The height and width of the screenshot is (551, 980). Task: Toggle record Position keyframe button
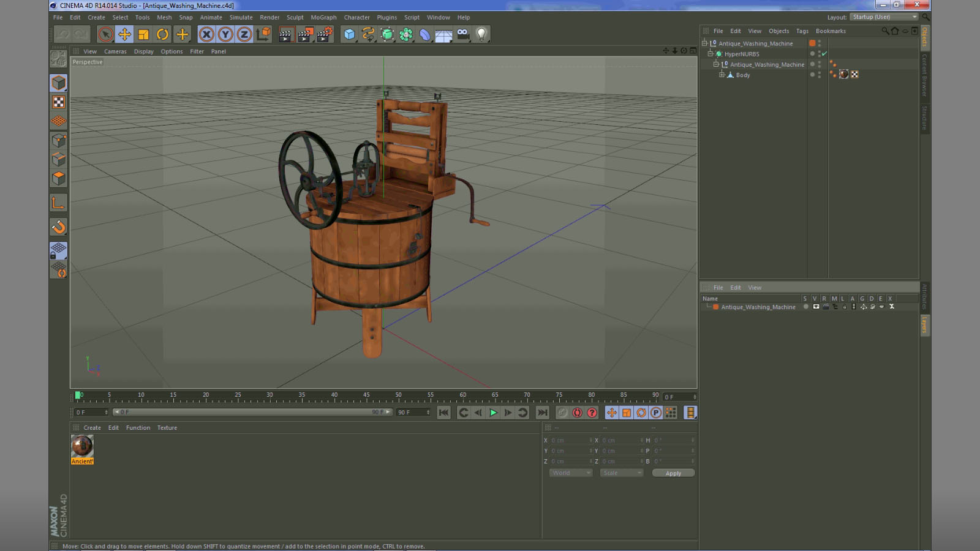(611, 413)
